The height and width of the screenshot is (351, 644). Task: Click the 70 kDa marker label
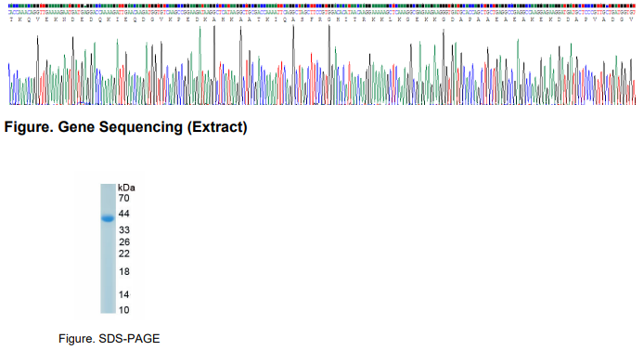point(124,199)
